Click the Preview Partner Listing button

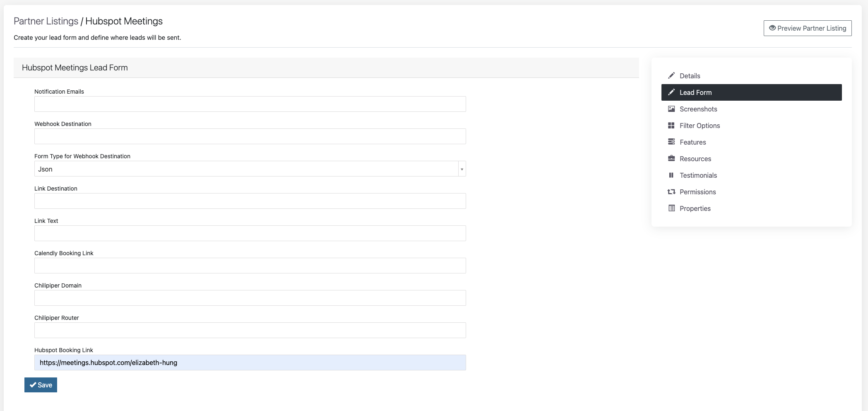tap(807, 28)
